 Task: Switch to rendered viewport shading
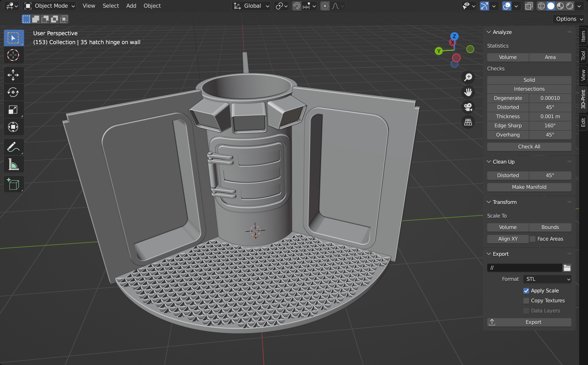[x=570, y=6]
